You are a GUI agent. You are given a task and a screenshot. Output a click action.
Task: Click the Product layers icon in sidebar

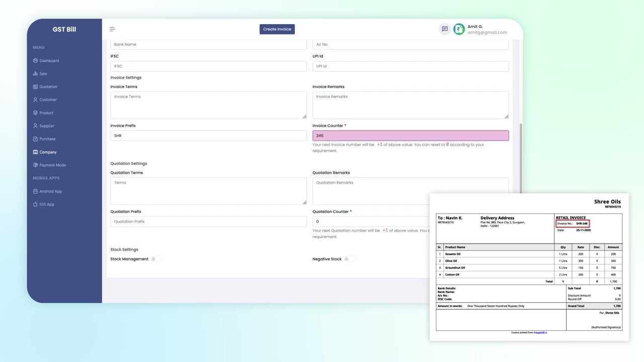35,113
